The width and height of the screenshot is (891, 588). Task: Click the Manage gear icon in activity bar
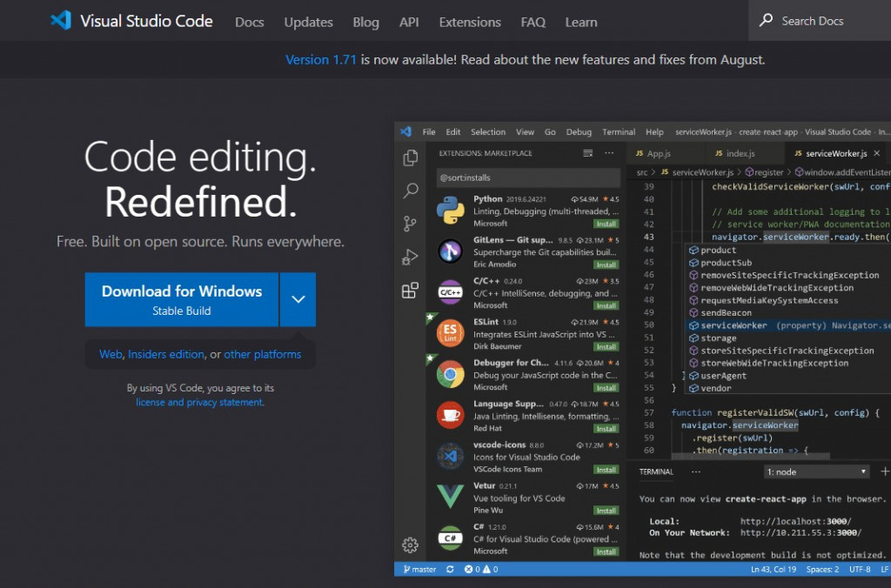click(x=411, y=545)
